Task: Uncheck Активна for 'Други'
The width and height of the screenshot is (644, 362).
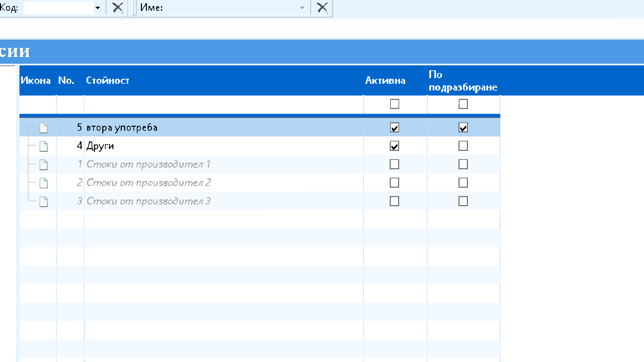Action: tap(394, 146)
